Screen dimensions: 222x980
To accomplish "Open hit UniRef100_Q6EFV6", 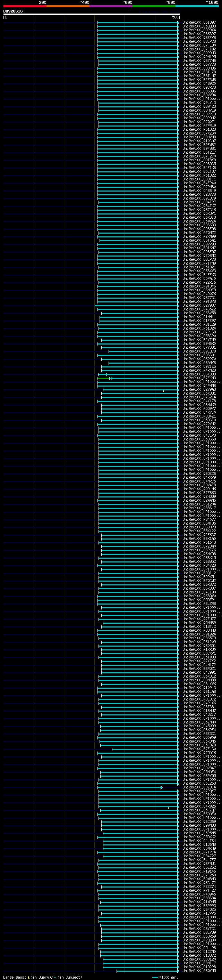I will (x=199, y=38).
